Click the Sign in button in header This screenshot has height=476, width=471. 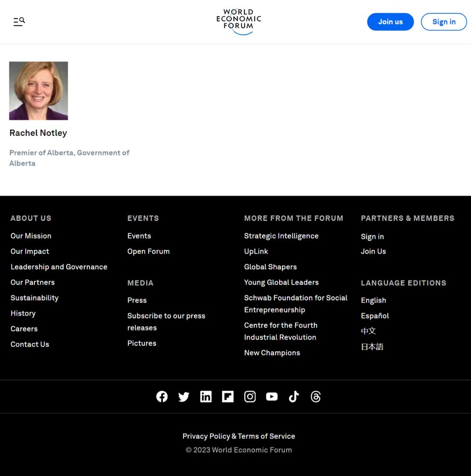(x=444, y=22)
